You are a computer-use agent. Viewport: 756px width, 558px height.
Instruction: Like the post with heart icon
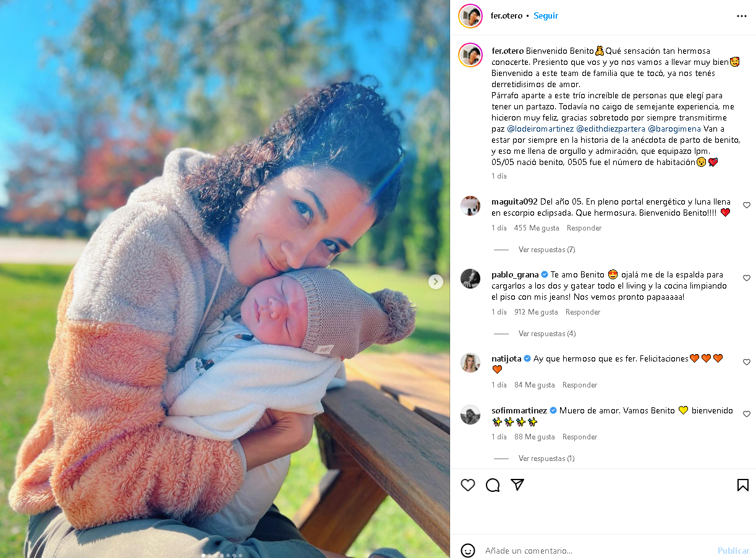point(468,485)
